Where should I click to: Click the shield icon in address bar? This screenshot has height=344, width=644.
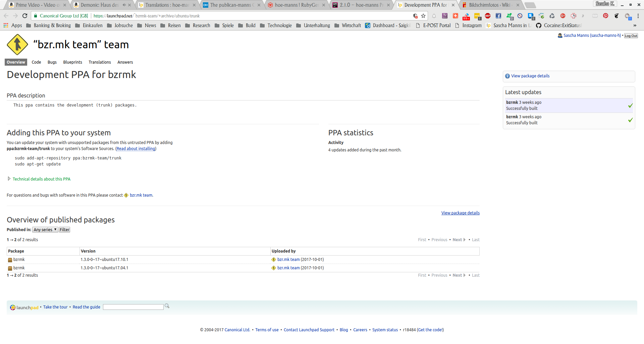tap(415, 16)
